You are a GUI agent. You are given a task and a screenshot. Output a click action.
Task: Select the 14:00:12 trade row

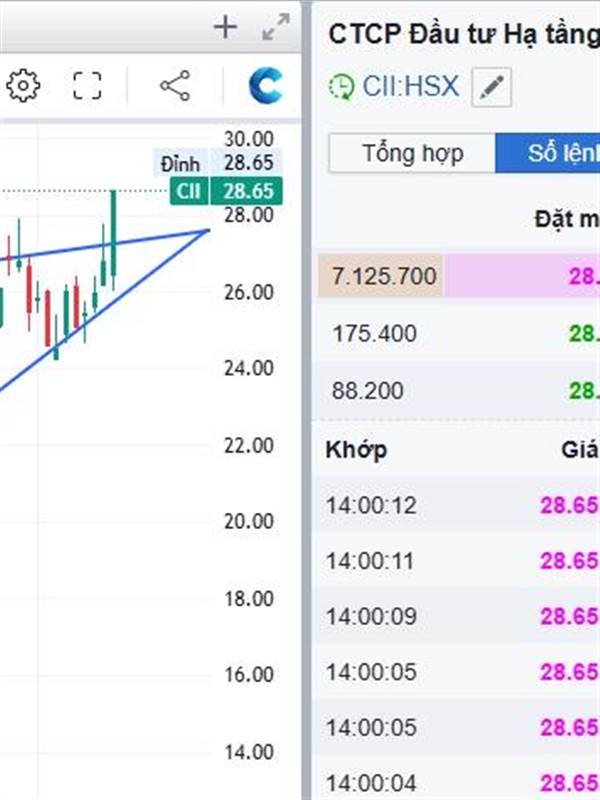456,505
